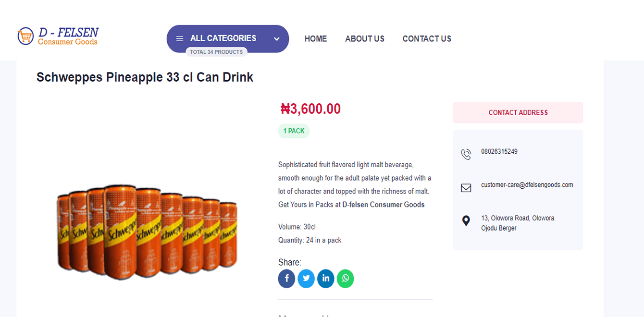Click the customer-care email address
This screenshot has height=317, width=644.
(527, 185)
